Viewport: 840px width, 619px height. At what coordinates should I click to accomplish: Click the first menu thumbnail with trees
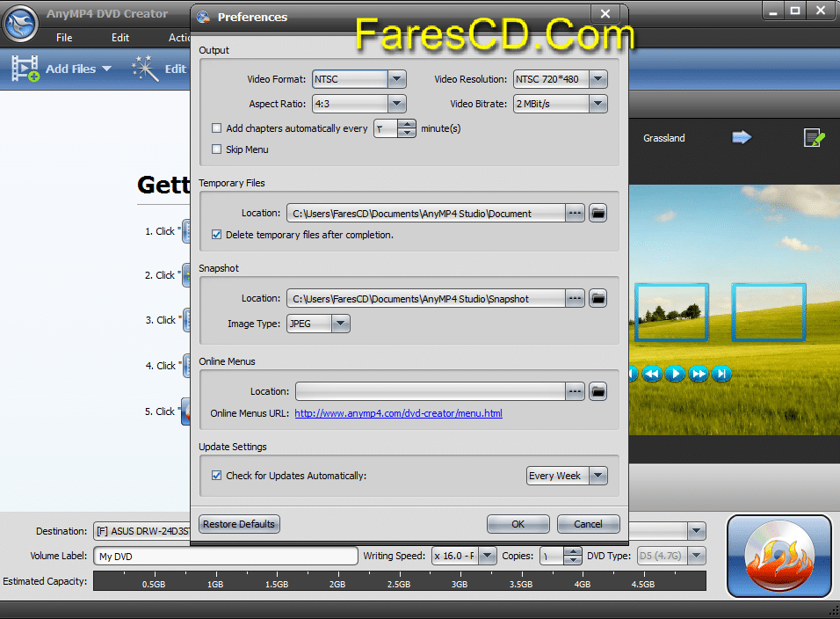pos(672,312)
